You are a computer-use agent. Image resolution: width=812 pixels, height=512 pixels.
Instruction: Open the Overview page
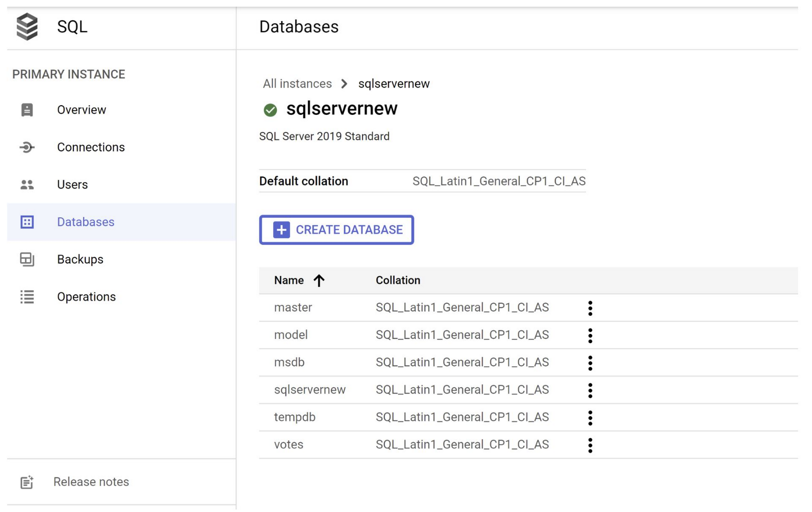tap(122, 110)
